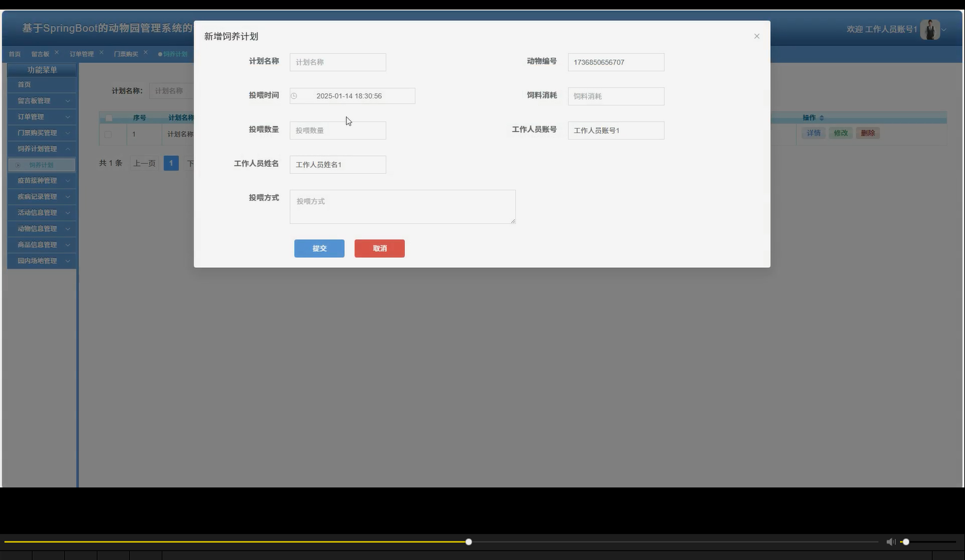Expand the 商品信息管理 chevron

[67, 244]
